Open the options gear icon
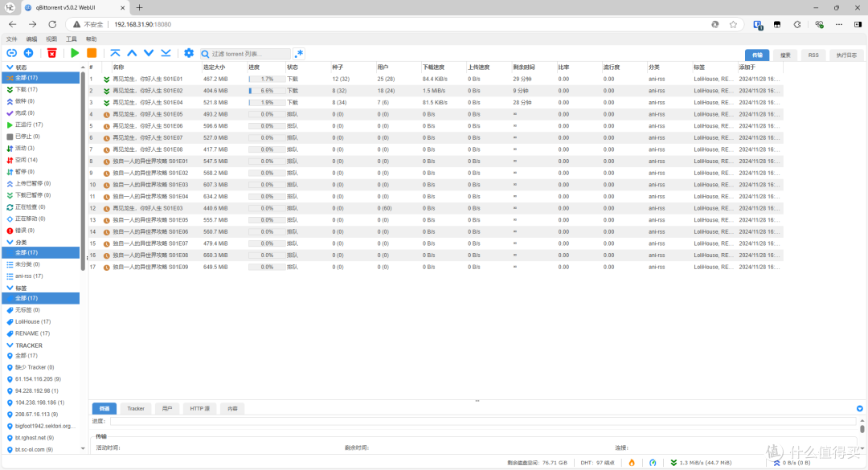Image resolution: width=868 pixels, height=470 pixels. pyautogui.click(x=189, y=53)
